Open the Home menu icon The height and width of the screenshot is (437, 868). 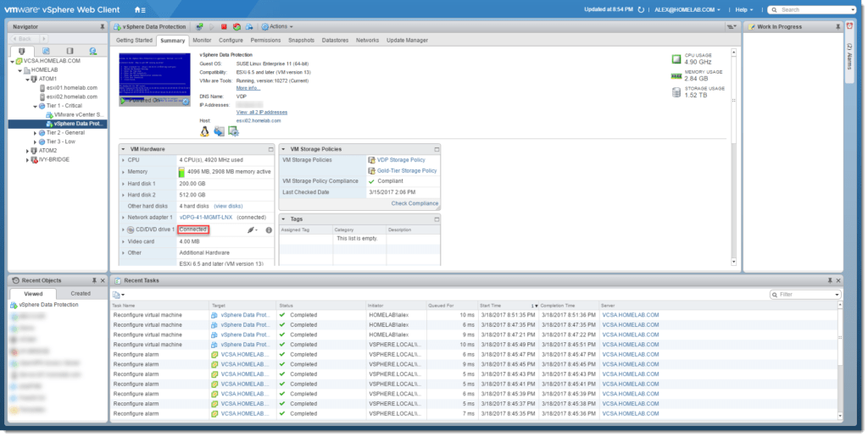click(140, 10)
